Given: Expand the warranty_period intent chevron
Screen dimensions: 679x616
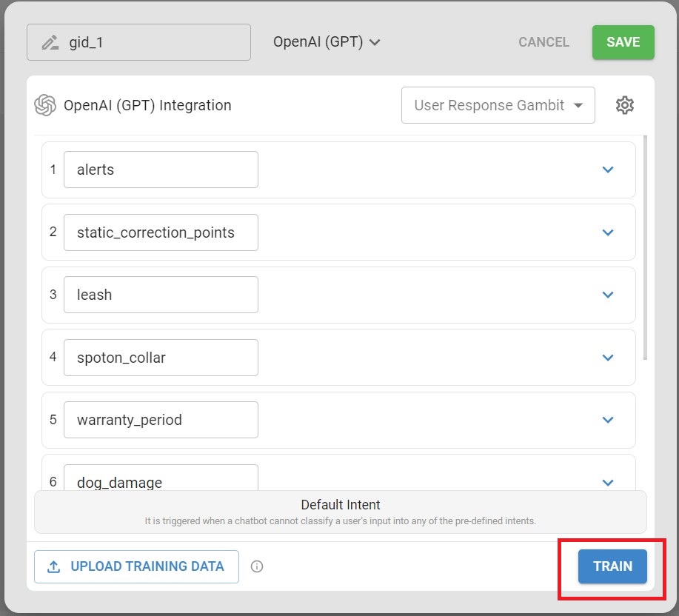Looking at the screenshot, I should [608, 420].
